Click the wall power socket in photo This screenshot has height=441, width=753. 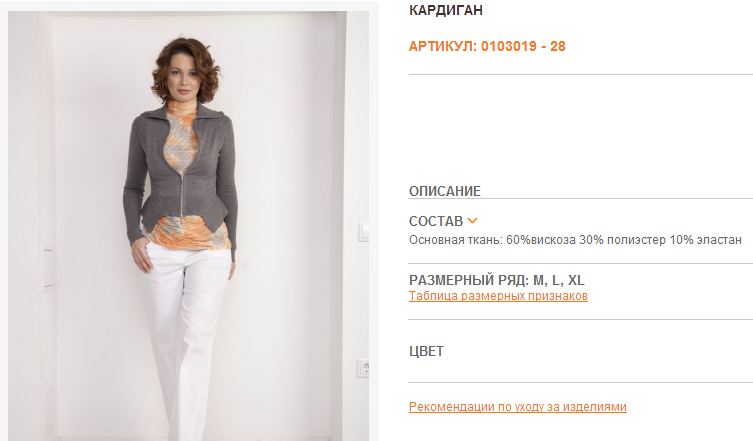click(x=363, y=368)
